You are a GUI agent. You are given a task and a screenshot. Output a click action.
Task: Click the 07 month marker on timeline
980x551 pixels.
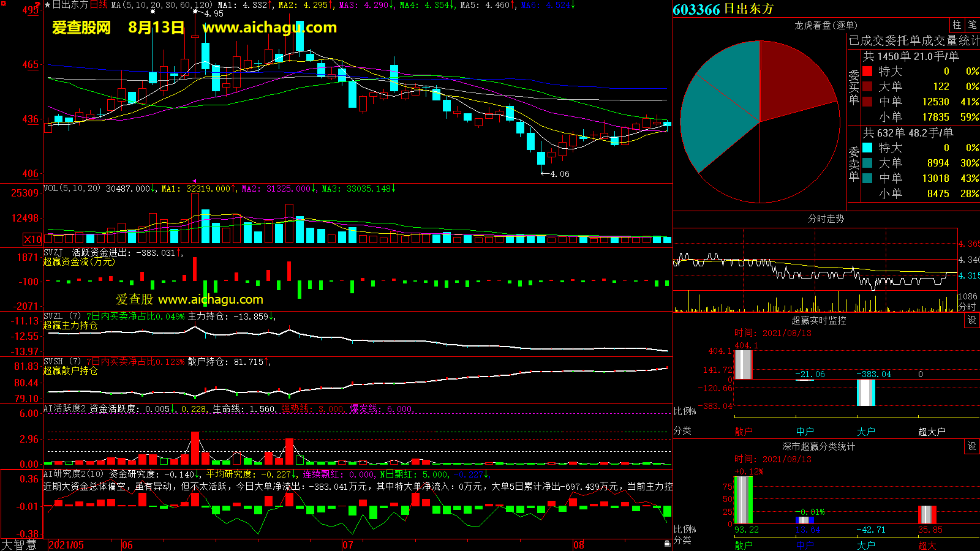click(348, 545)
